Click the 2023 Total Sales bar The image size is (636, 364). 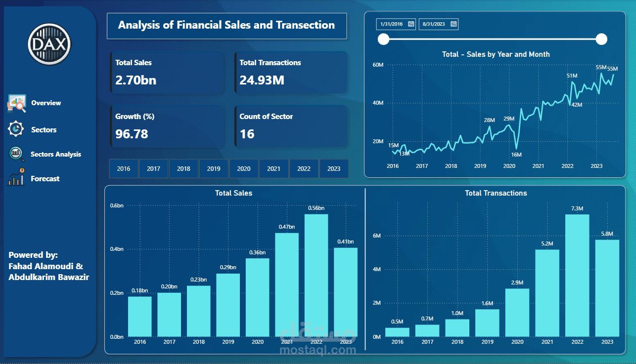[345, 292]
